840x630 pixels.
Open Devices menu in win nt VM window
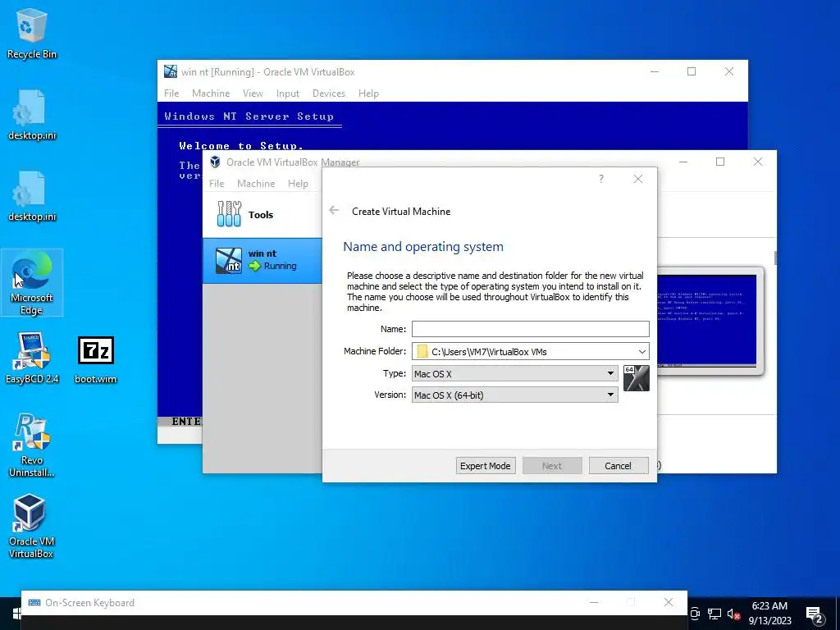click(x=329, y=94)
